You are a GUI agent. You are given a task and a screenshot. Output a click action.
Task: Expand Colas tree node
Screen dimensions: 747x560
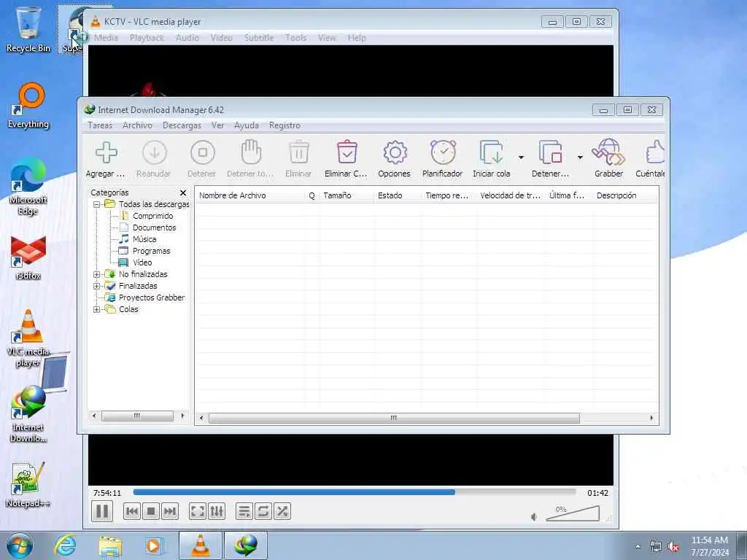click(97, 309)
